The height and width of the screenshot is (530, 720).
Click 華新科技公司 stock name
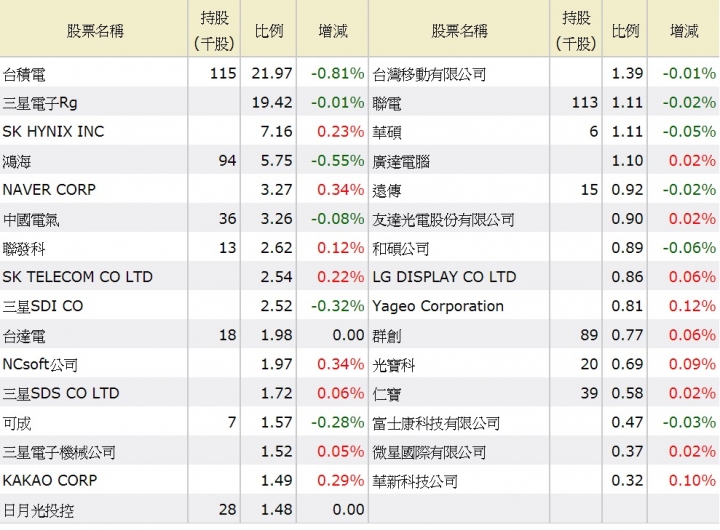pyautogui.click(x=415, y=481)
